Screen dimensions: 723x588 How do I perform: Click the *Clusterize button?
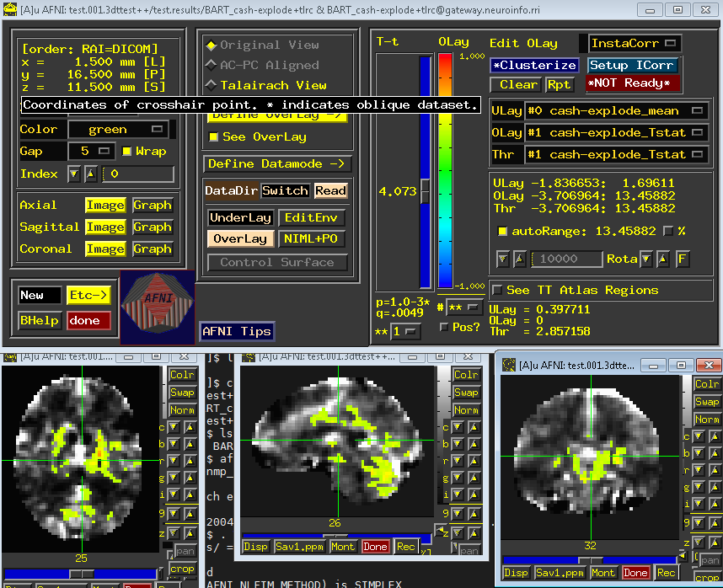pyautogui.click(x=534, y=66)
